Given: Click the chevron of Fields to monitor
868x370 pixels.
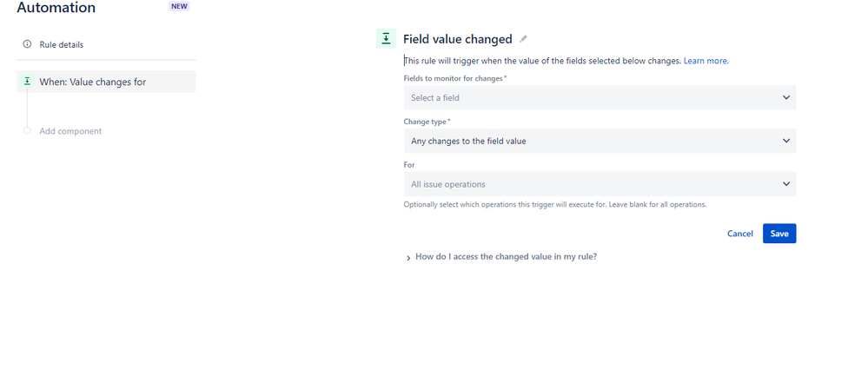Looking at the screenshot, I should click(x=786, y=97).
